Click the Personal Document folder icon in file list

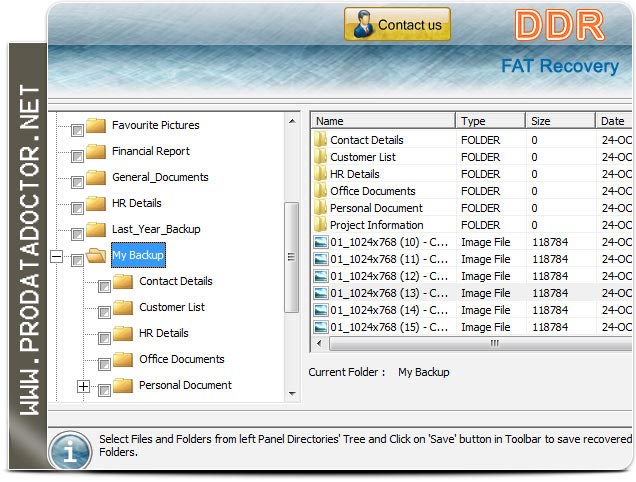pyautogui.click(x=320, y=208)
